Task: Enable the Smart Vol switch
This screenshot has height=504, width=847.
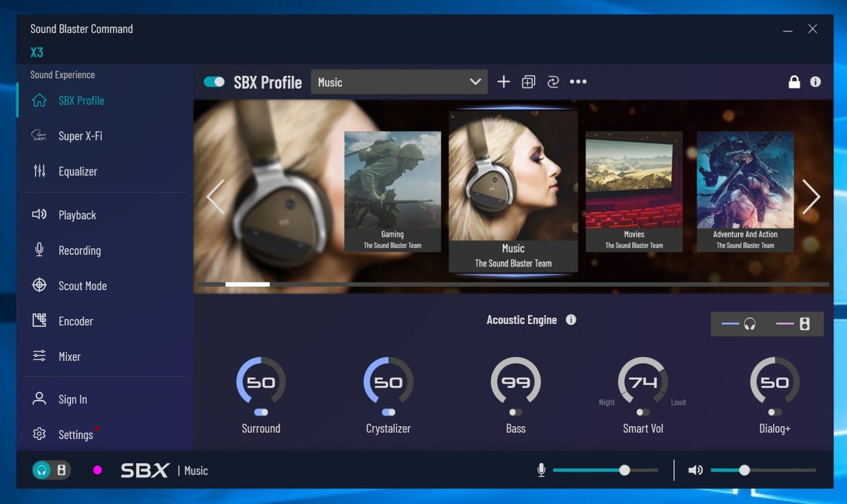Action: pyautogui.click(x=643, y=412)
